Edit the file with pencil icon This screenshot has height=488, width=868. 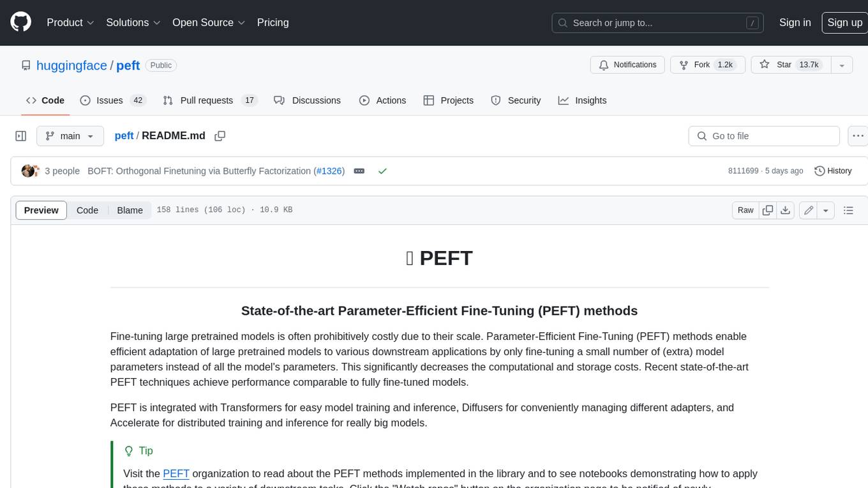(x=809, y=210)
